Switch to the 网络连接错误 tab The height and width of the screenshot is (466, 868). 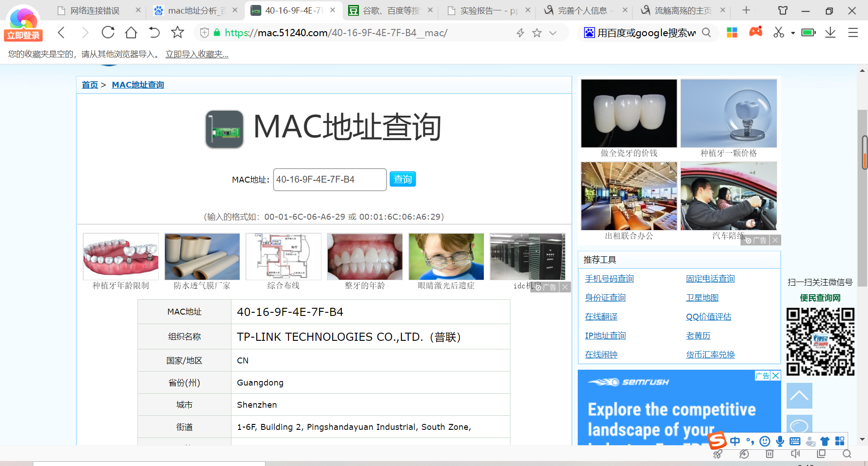95,10
